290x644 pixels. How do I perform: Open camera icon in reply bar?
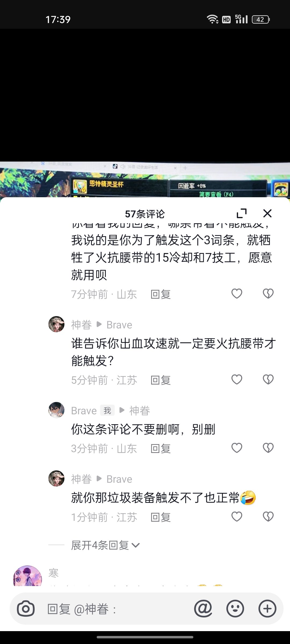click(26, 609)
